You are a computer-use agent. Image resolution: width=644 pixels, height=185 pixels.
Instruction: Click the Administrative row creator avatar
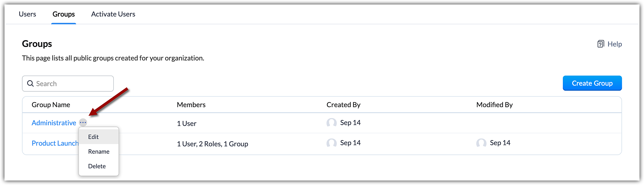[x=331, y=123]
